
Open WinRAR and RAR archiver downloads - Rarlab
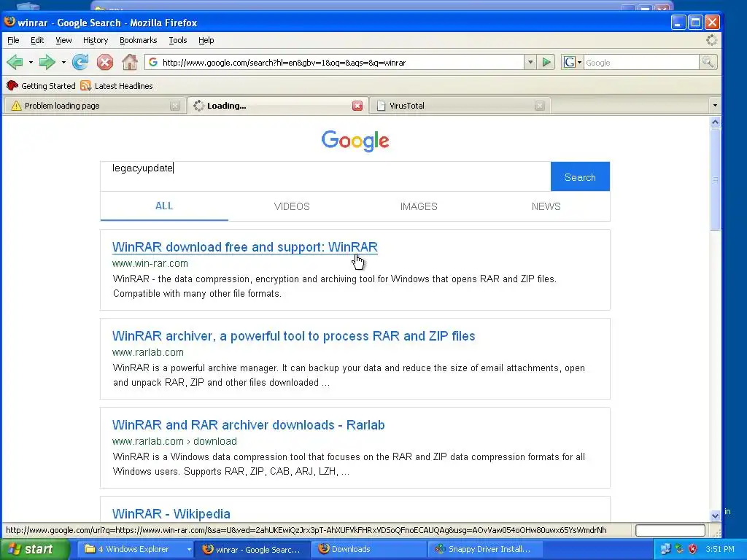coord(248,425)
